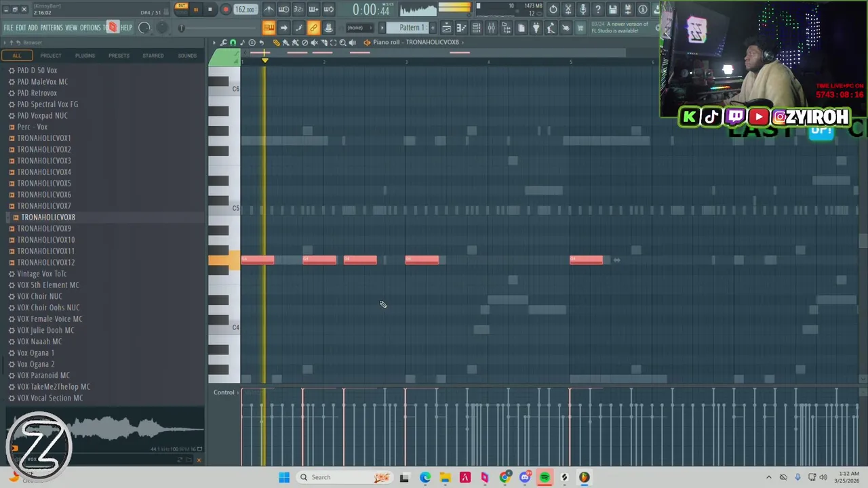Open the VIEW menu
868x488 pixels.
click(71, 28)
